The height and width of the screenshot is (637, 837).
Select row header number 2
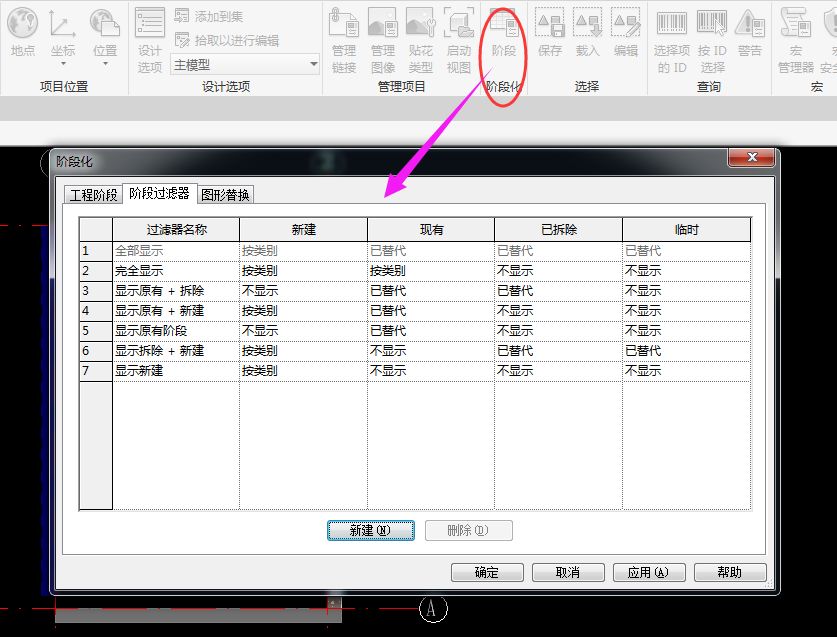[96, 271]
